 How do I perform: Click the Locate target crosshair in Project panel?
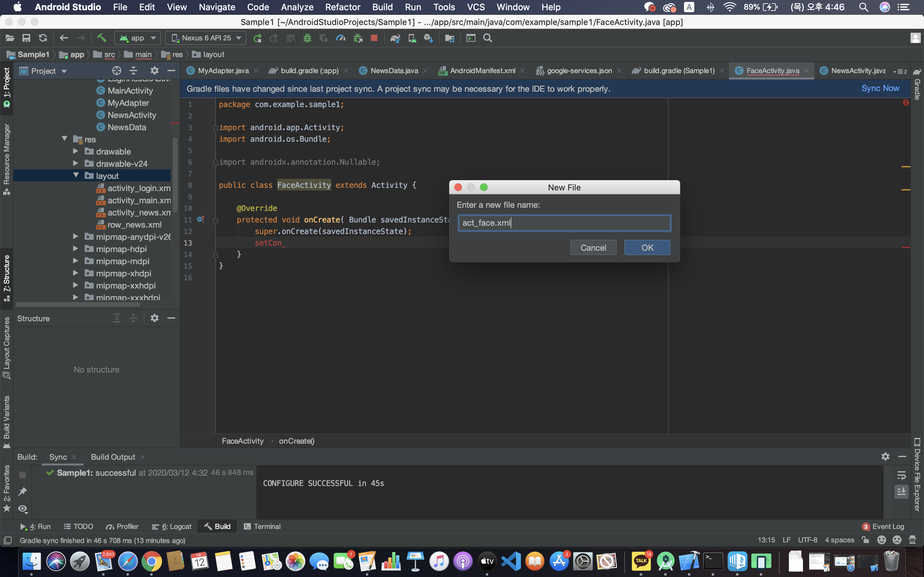[x=116, y=71]
